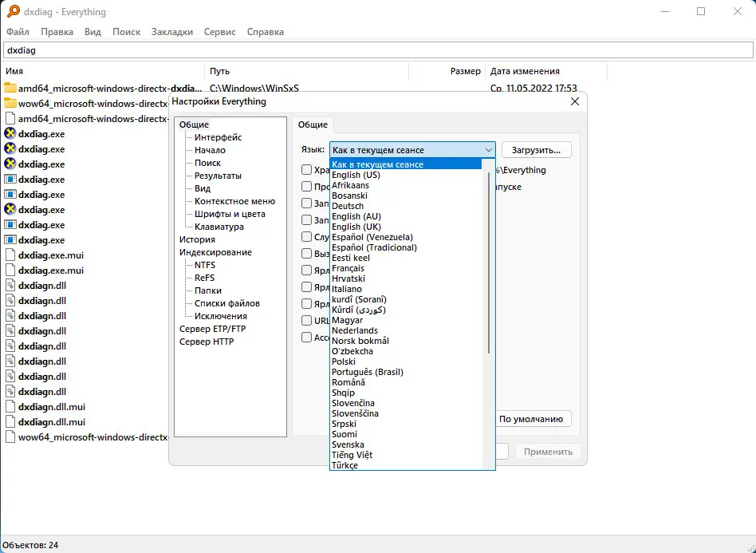
Task: Toggle the checkbox labeled 'Выз'
Action: 306,253
